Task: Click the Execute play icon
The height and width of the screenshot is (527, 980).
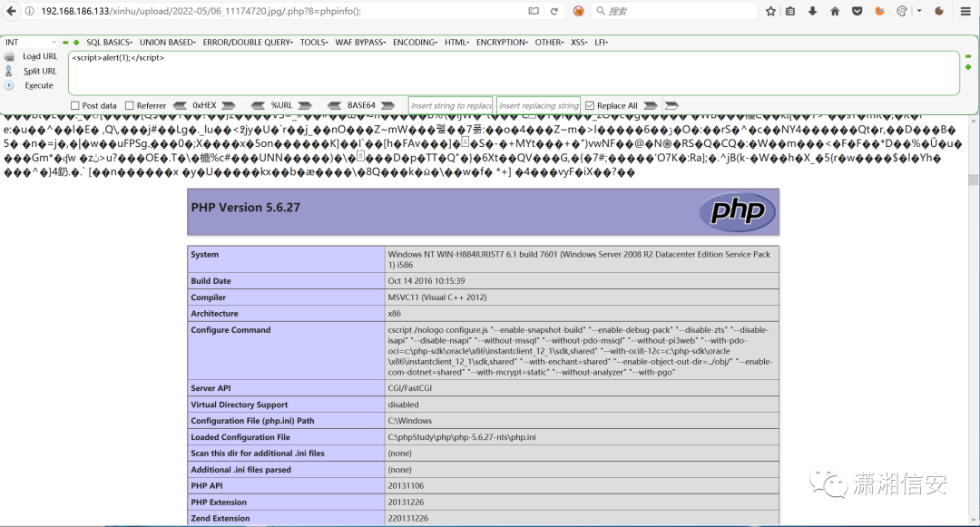Action: coord(9,85)
